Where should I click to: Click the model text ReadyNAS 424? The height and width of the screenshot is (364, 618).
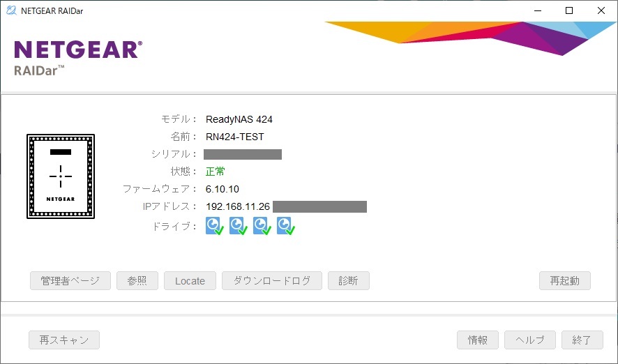pyautogui.click(x=239, y=119)
